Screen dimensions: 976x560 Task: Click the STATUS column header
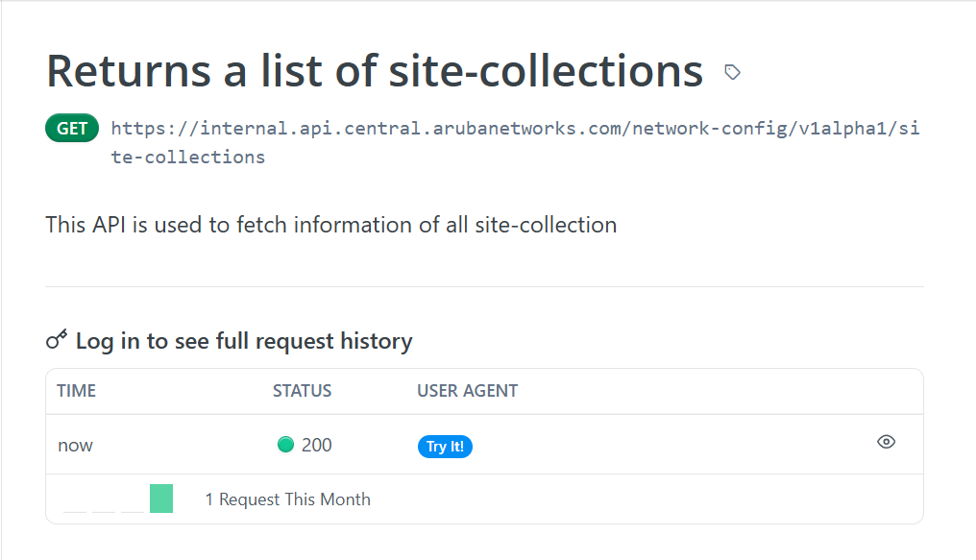(302, 391)
